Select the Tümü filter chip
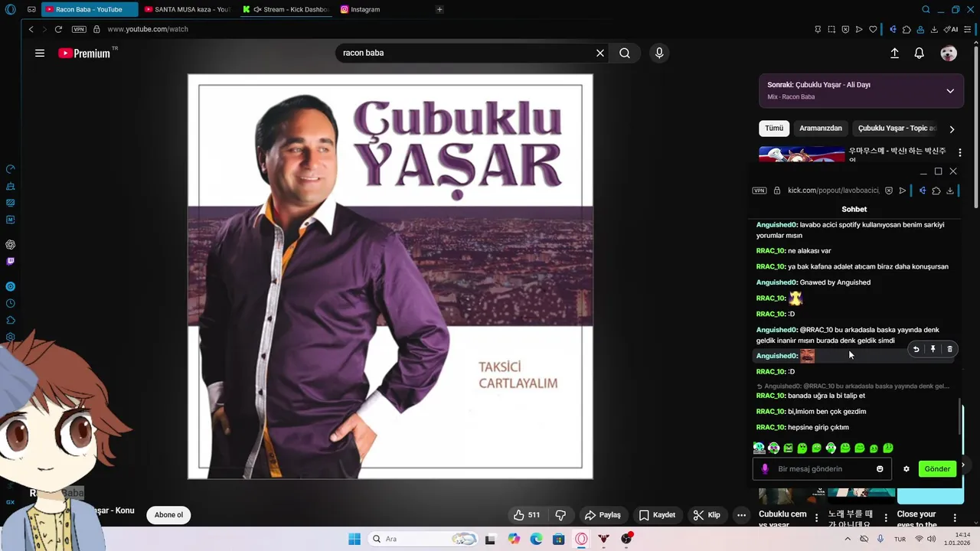 774,129
